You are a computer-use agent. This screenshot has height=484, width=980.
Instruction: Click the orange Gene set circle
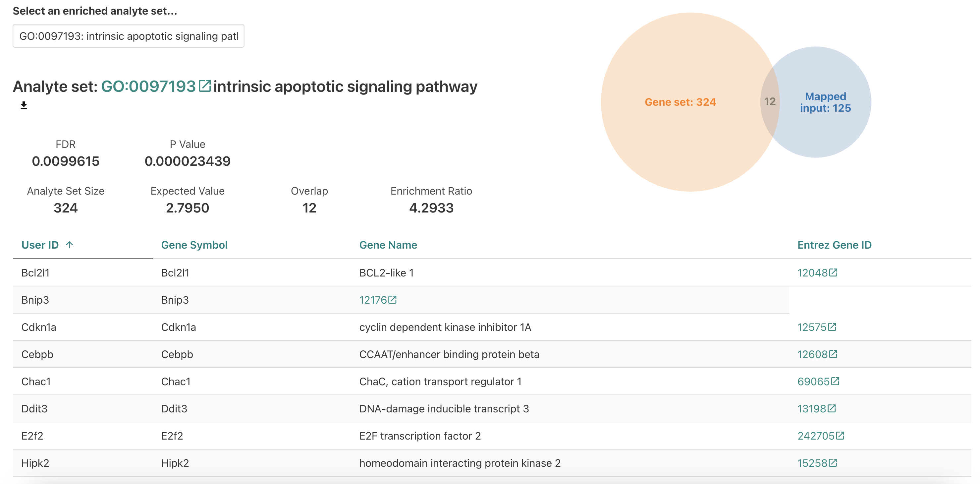(x=681, y=102)
